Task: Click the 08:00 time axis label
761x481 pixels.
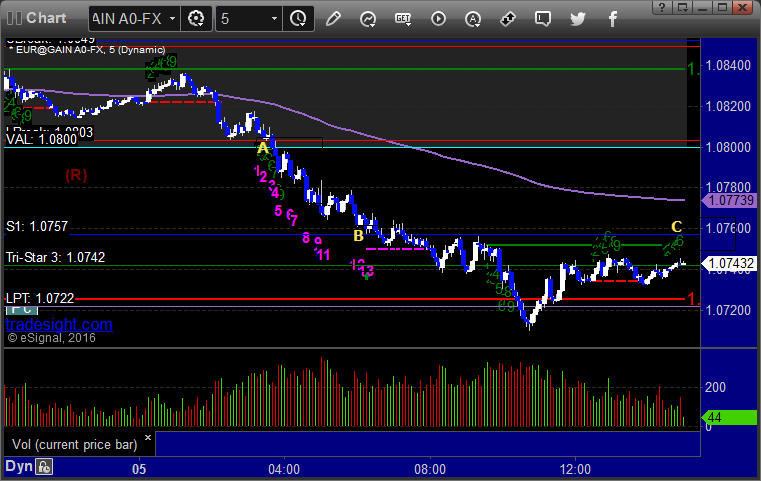Action: [x=430, y=469]
